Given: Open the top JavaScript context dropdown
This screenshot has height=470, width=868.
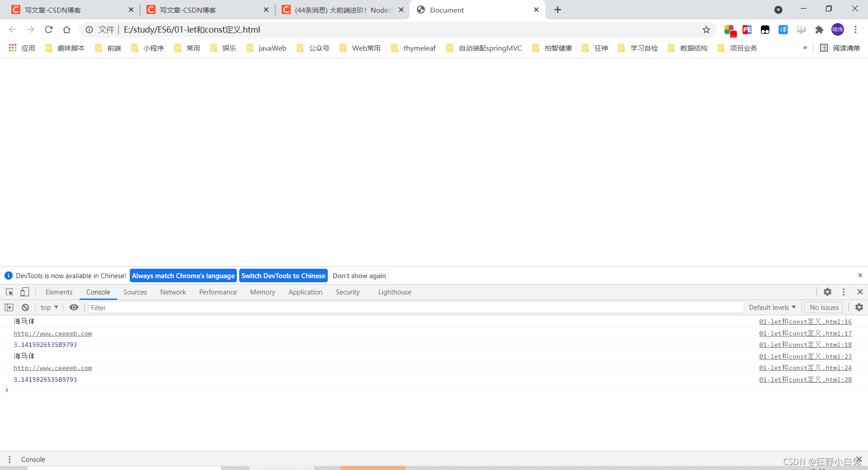Looking at the screenshot, I should coord(49,308).
